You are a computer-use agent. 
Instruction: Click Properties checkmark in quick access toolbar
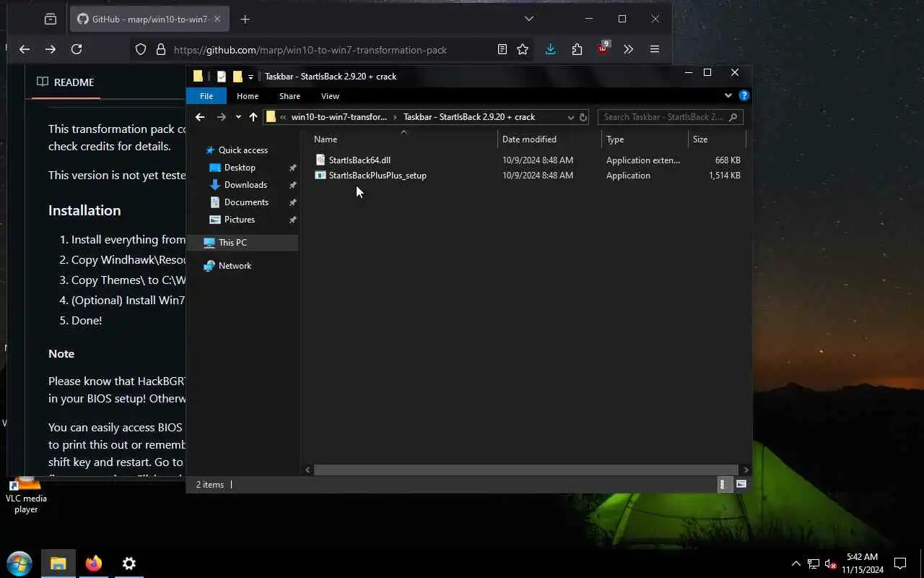222,77
